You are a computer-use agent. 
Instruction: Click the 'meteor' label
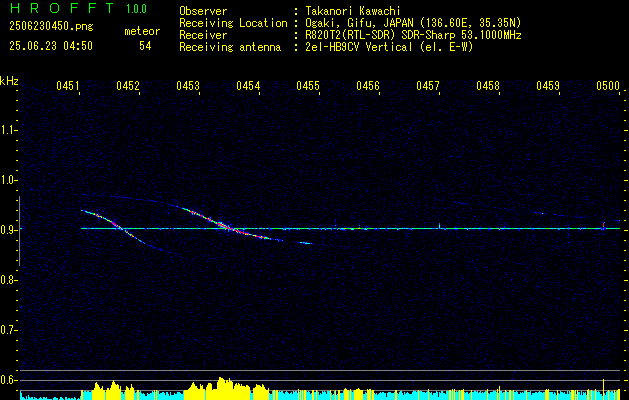point(142,31)
